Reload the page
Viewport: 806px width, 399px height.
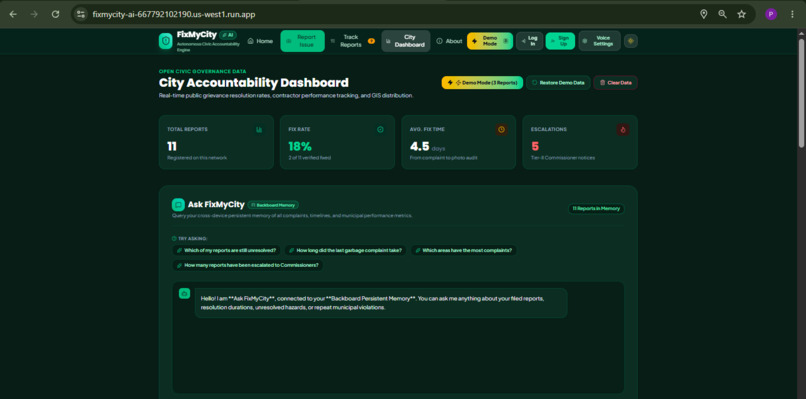[x=56, y=14]
